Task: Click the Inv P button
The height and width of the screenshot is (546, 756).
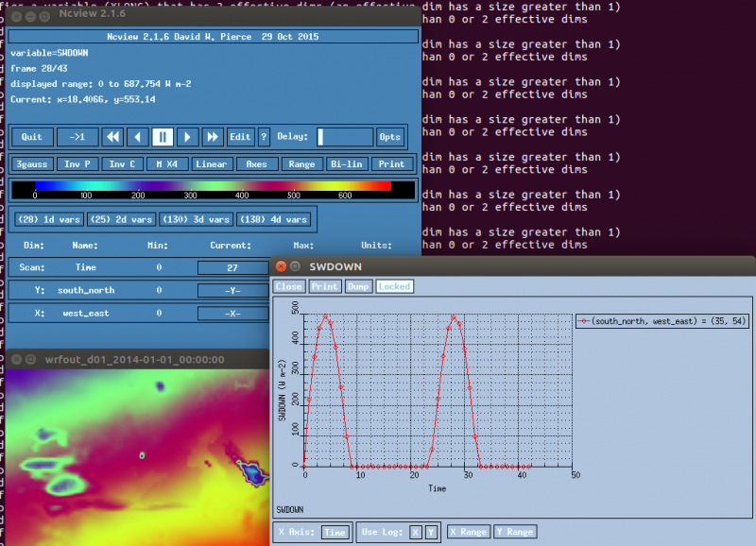Action: pyautogui.click(x=77, y=163)
